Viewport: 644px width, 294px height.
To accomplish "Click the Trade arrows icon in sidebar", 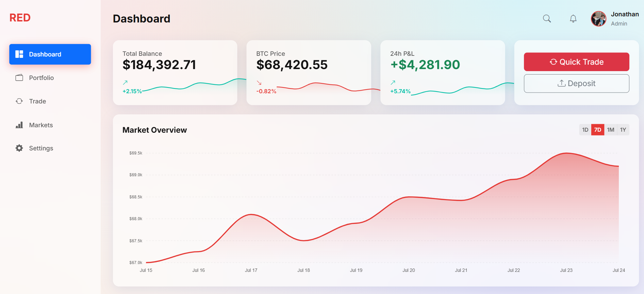I will point(19,101).
